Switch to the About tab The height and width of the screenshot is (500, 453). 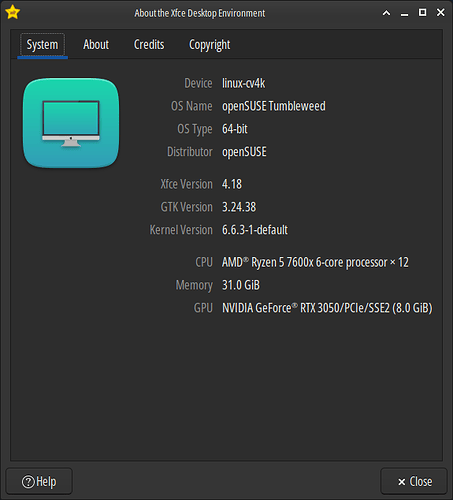[x=96, y=45]
